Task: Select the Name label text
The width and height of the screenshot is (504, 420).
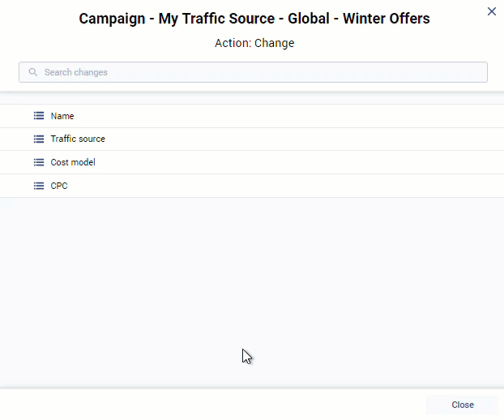Action: pyautogui.click(x=62, y=116)
